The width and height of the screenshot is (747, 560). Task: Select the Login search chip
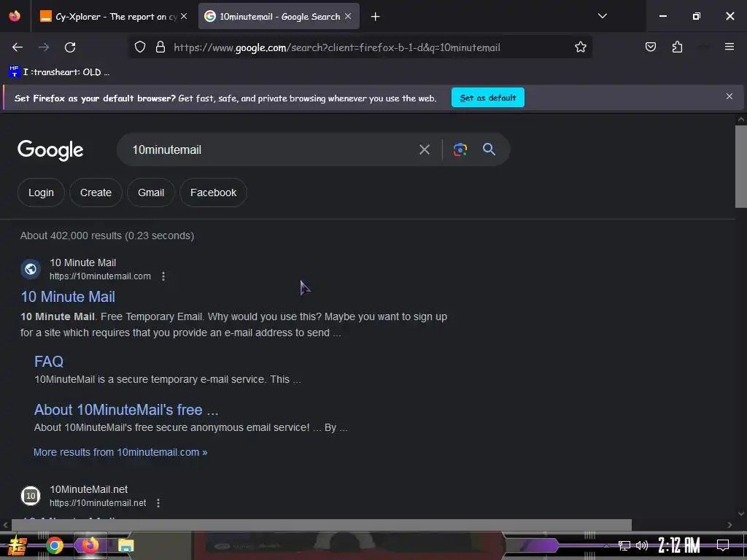(x=41, y=192)
